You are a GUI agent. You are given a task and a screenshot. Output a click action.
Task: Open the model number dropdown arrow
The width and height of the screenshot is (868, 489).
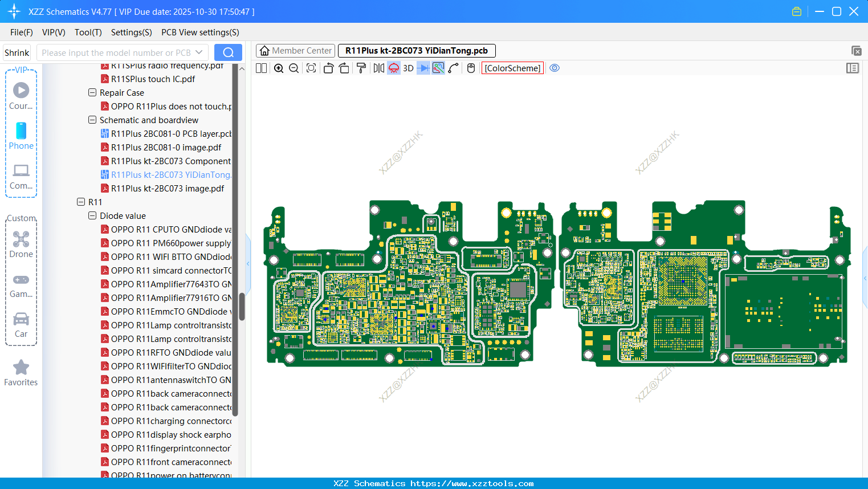pos(199,52)
